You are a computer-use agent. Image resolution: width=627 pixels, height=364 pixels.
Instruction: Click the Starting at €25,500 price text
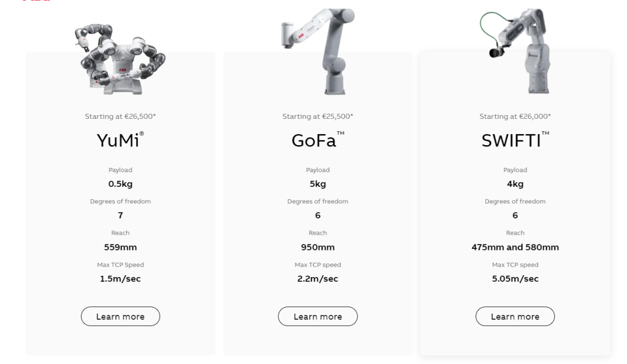coord(317,116)
